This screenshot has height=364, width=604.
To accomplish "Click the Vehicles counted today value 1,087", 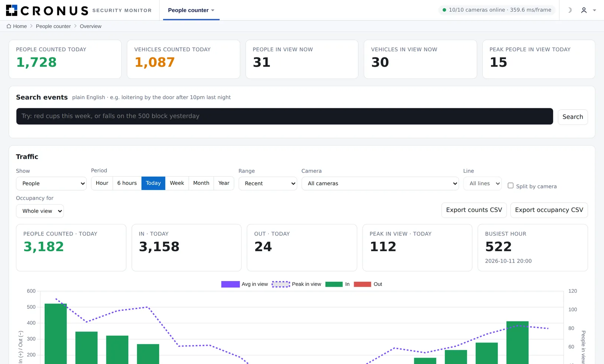I will [154, 62].
